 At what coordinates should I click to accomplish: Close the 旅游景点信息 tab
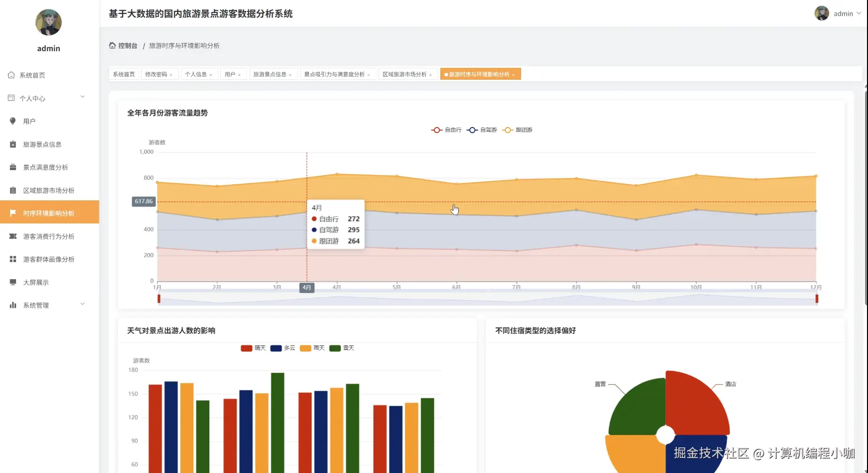pos(290,75)
